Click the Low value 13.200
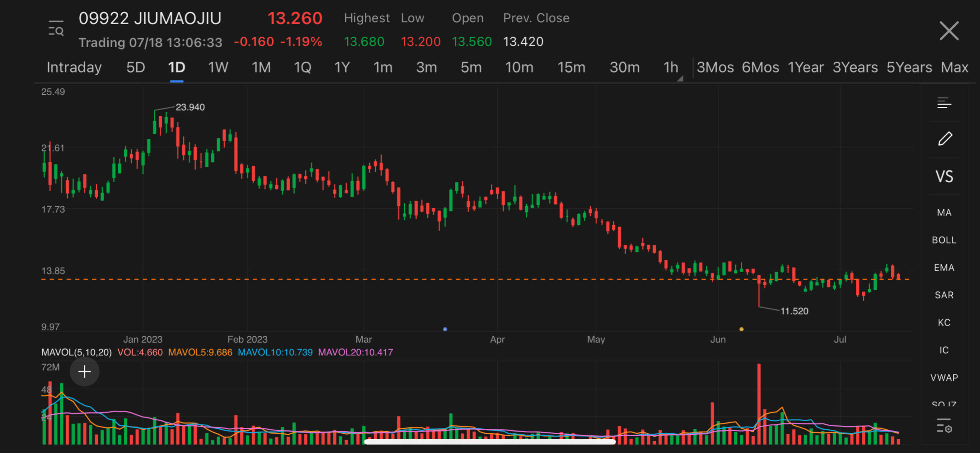This screenshot has height=453, width=980. 420,41
